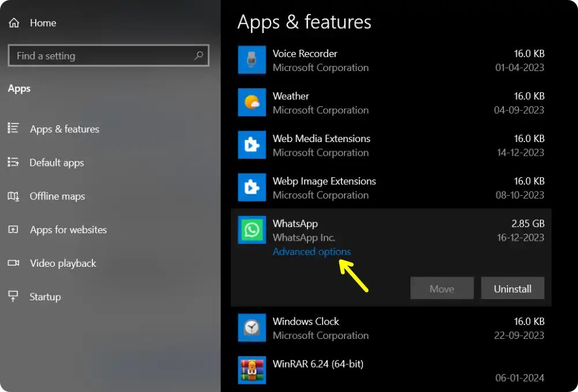Click the Windows Clock app icon

251,328
